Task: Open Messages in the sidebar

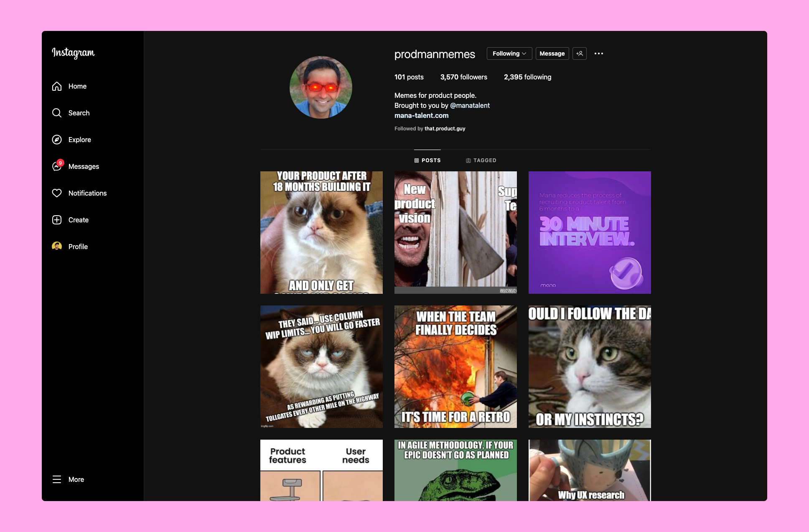Action: (x=84, y=166)
